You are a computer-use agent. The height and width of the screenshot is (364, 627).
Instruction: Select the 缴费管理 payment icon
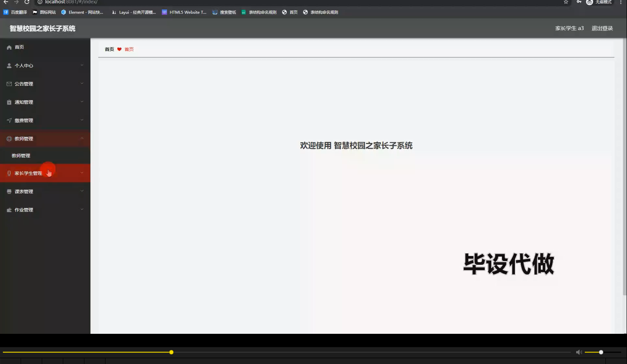pos(9,120)
